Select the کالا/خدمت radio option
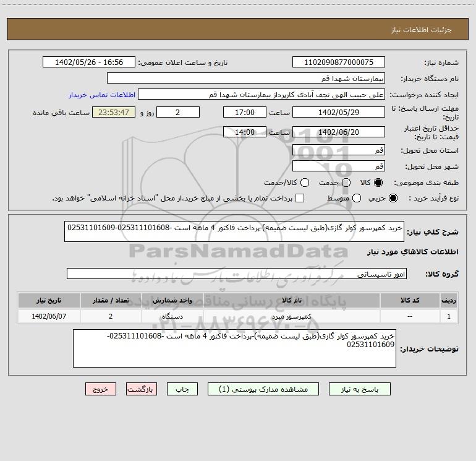 coord(305,183)
